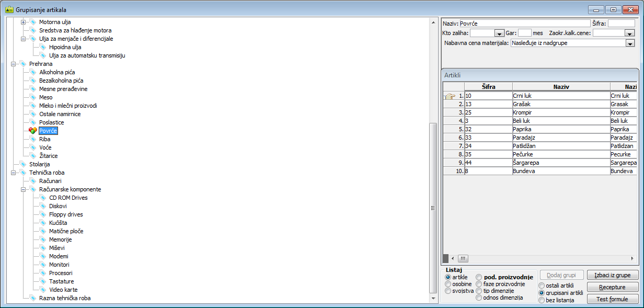Click the tag icon next to Monitori
Screen dimensions: 644x308
(x=43, y=265)
